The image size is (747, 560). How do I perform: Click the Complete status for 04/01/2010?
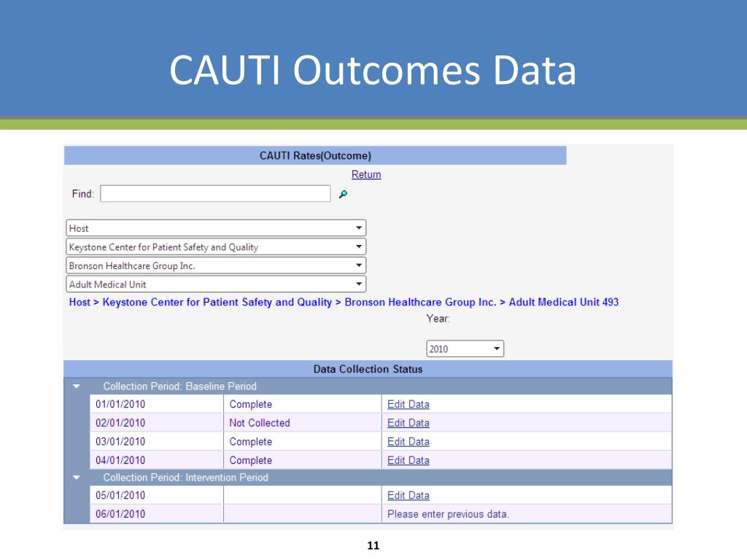click(303, 460)
